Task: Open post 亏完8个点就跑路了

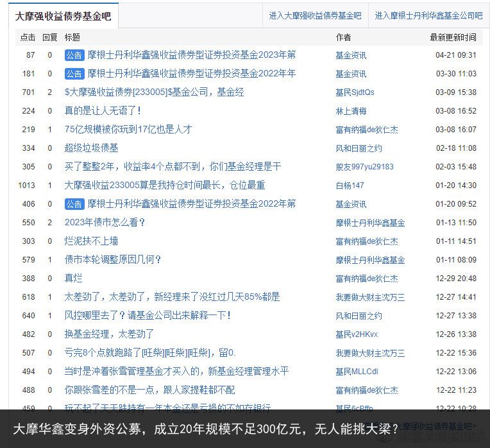Action: (149, 353)
